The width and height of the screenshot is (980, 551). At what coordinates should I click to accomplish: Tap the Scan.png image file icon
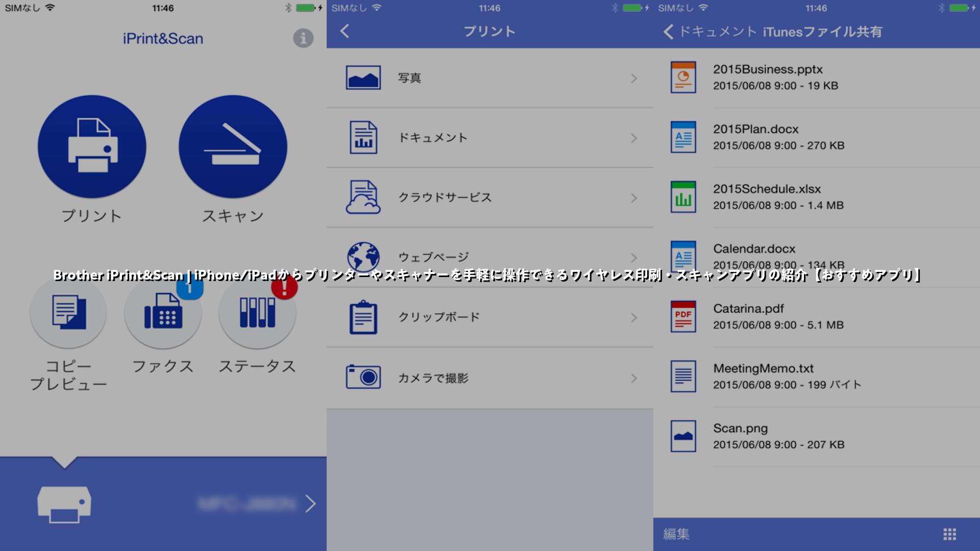click(x=683, y=436)
